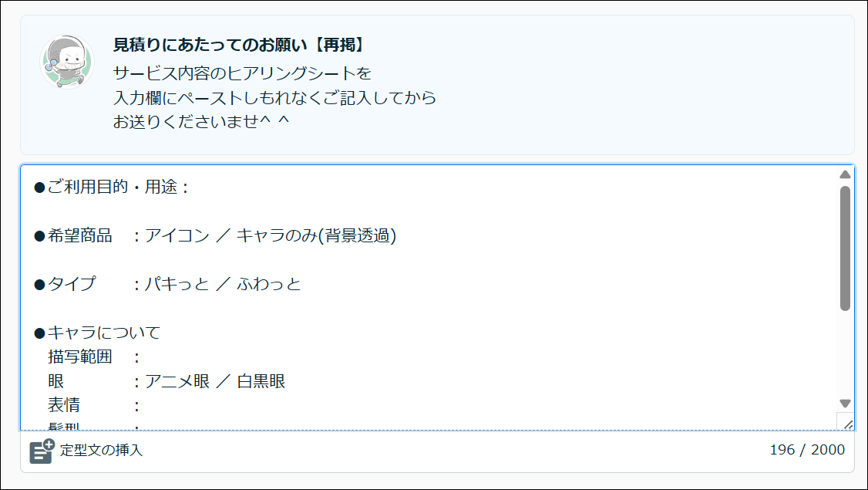Viewport: 868px width, 490px height.
Task: Click the 見積りにあたってのお願い【再掲】 heading
Action: pyautogui.click(x=241, y=45)
